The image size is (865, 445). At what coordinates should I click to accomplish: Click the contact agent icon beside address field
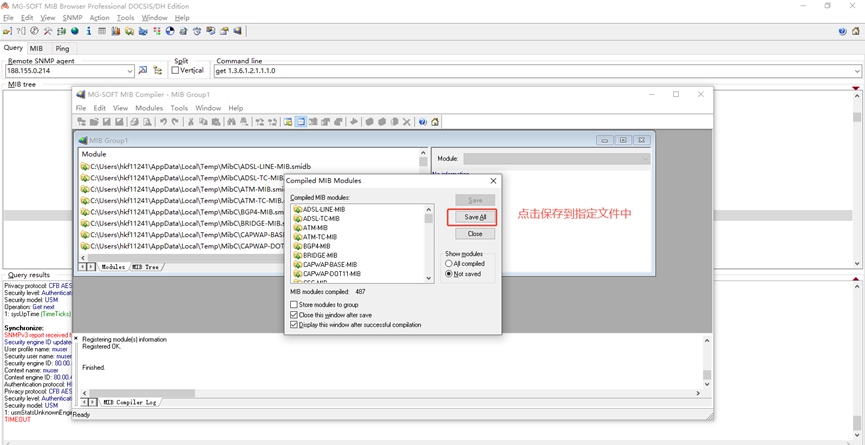(143, 71)
